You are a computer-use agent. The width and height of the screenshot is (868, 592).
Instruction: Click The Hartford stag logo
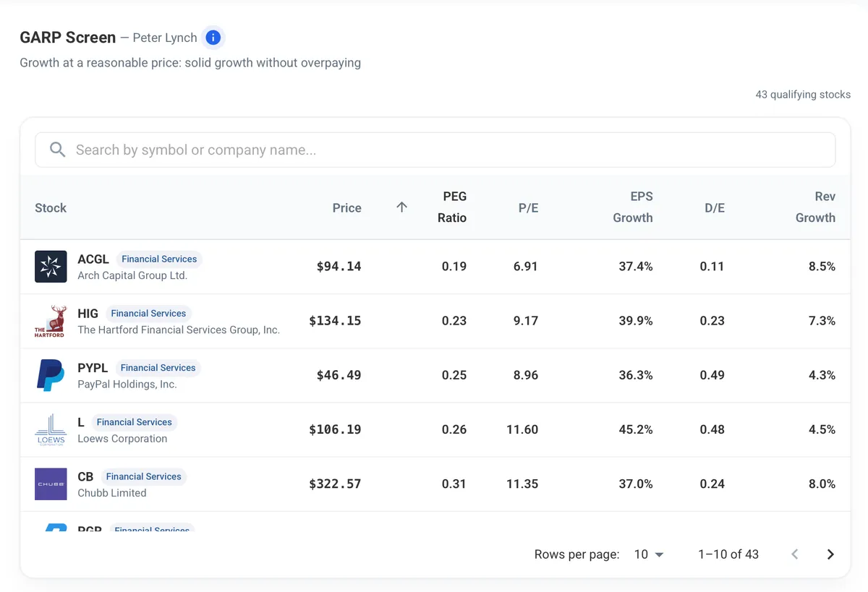coord(51,321)
